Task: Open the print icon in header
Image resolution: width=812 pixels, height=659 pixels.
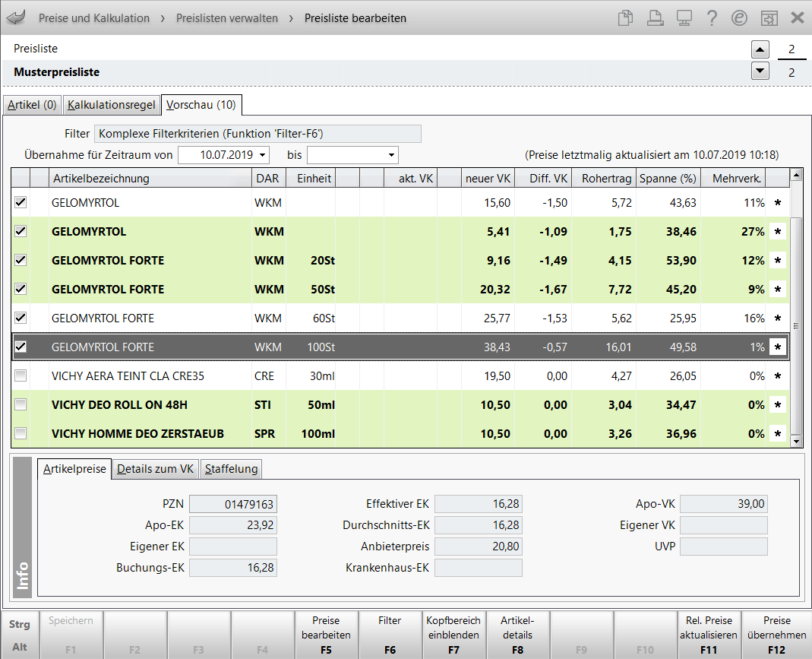Action: click(655, 18)
